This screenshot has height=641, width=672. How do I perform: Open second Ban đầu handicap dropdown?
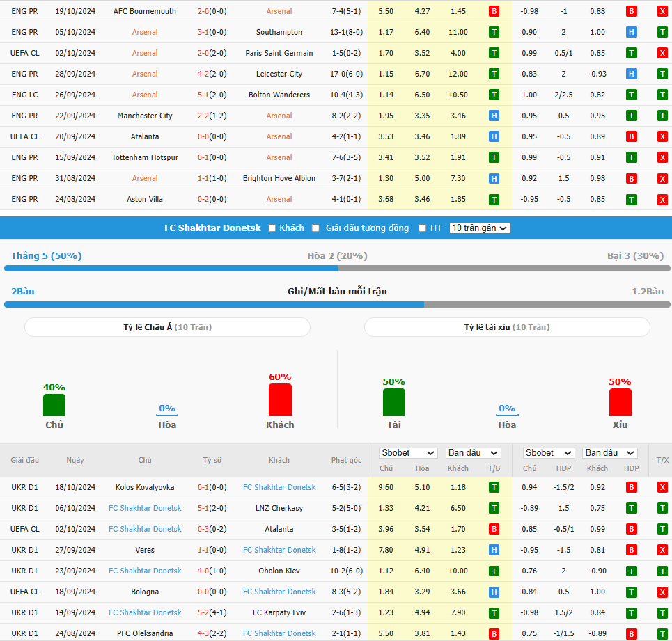point(610,453)
